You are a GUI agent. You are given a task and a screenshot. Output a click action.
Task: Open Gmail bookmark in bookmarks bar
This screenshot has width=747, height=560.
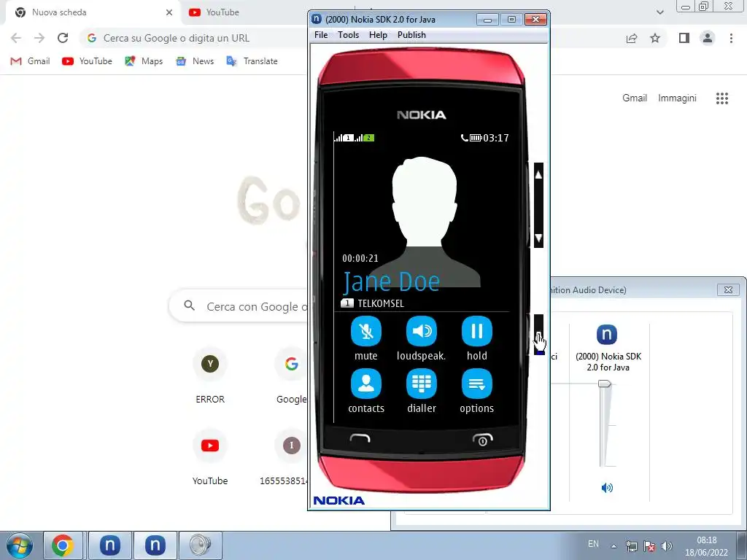click(30, 61)
